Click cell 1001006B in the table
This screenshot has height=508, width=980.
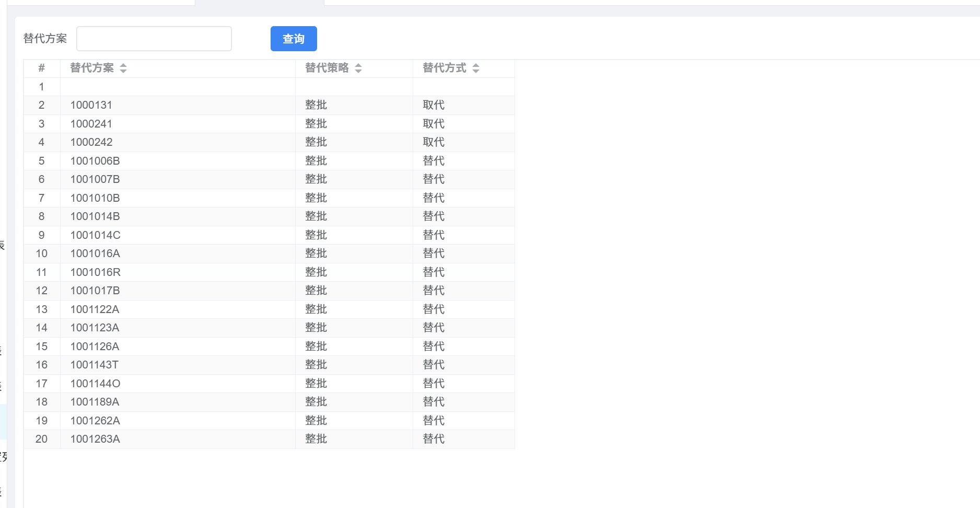tap(95, 161)
